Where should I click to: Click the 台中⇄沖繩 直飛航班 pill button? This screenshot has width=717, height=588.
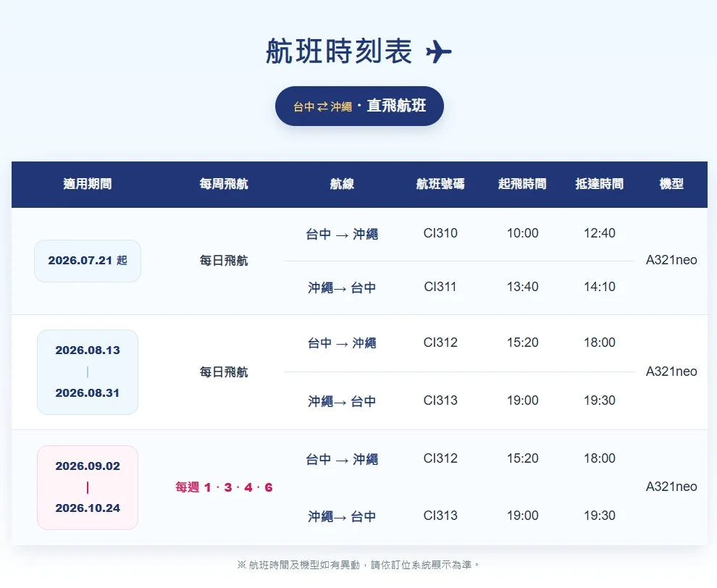coord(359,106)
